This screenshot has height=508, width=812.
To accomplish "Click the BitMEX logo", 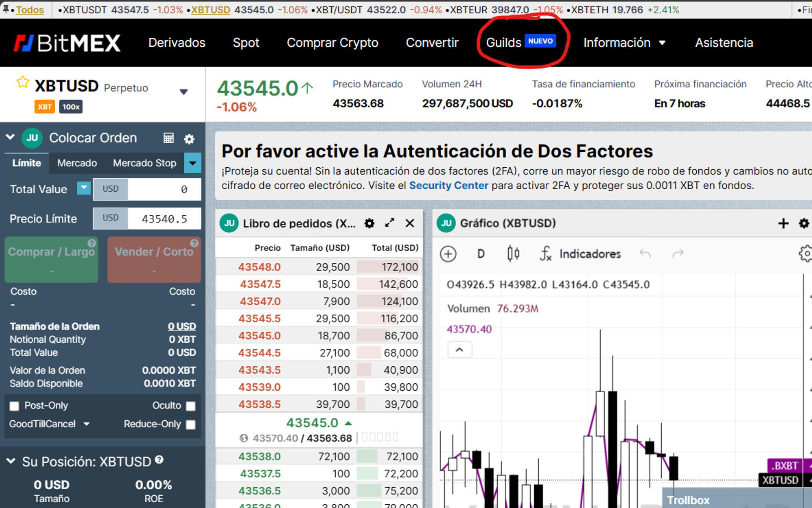I will 67,43.
